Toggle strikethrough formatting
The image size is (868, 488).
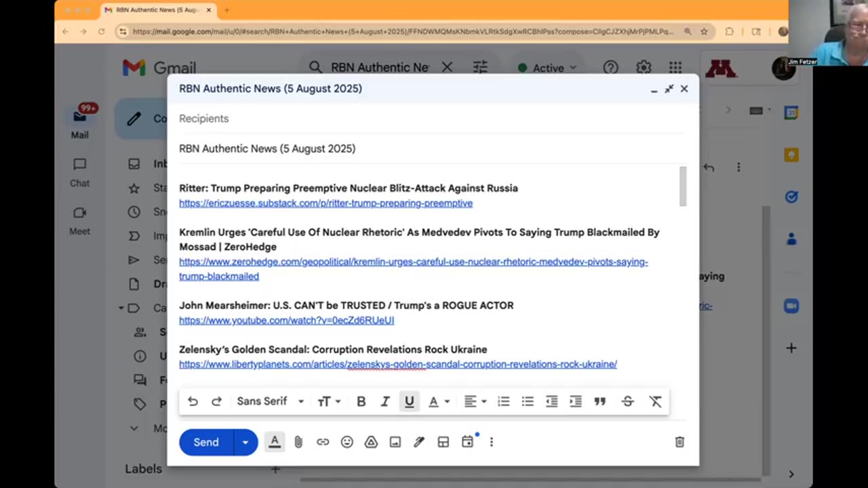pyautogui.click(x=628, y=401)
